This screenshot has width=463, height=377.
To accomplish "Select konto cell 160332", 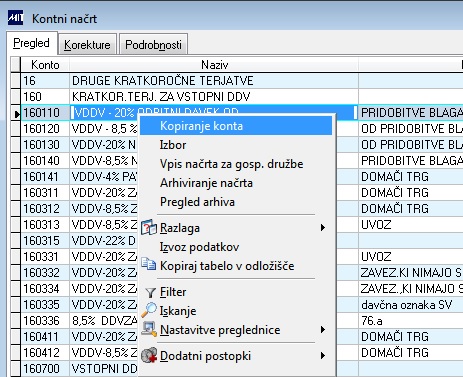I will pyautogui.click(x=45, y=273).
